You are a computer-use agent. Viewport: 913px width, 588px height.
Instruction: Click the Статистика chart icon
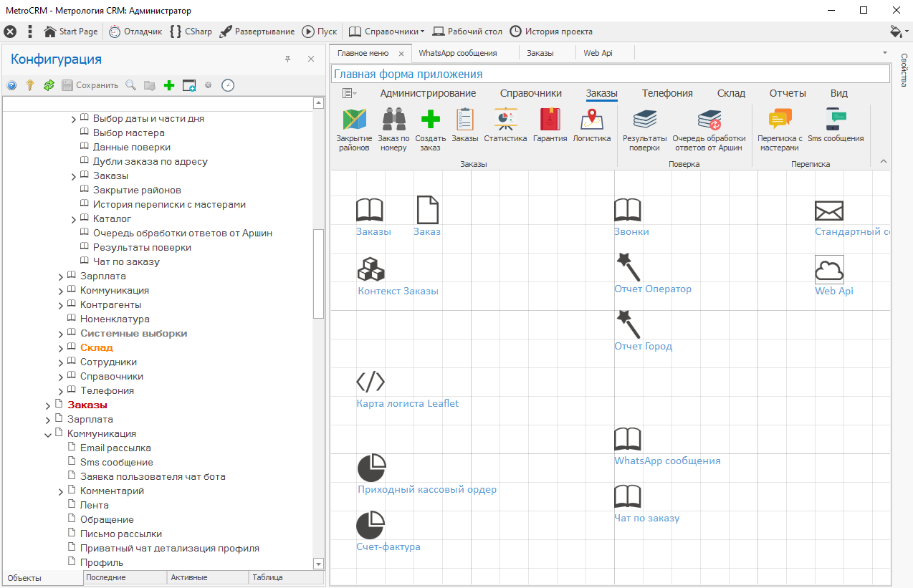click(x=505, y=119)
